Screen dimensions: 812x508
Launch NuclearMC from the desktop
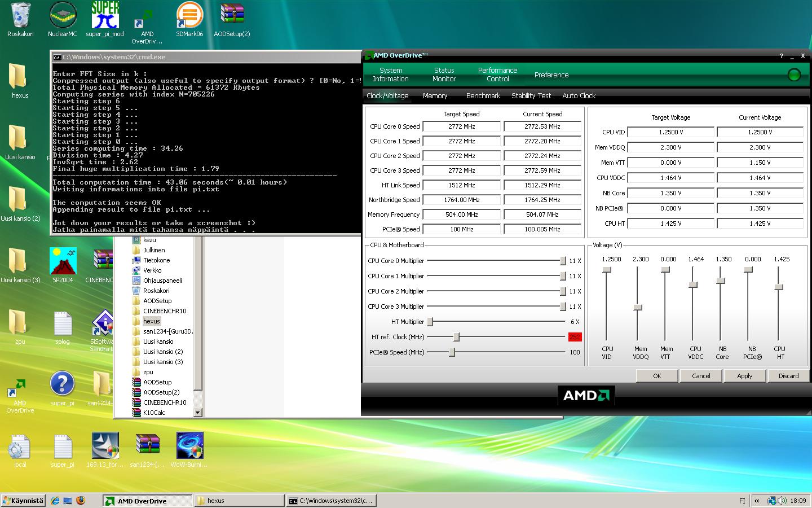[63, 19]
